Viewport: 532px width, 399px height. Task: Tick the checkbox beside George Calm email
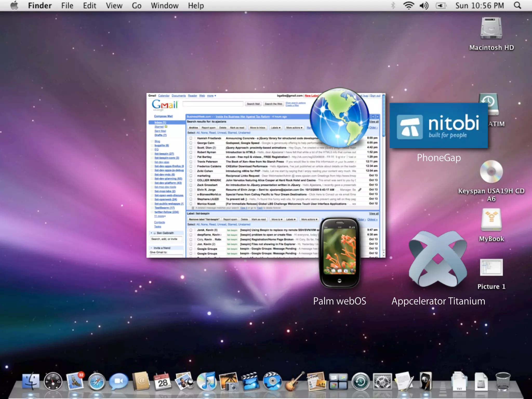point(191,143)
